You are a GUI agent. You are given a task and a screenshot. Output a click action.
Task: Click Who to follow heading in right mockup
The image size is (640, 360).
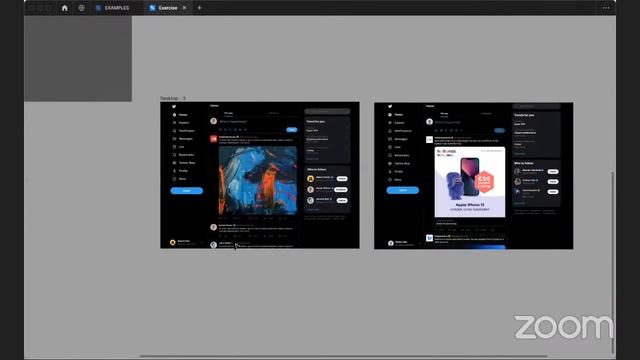tap(524, 163)
